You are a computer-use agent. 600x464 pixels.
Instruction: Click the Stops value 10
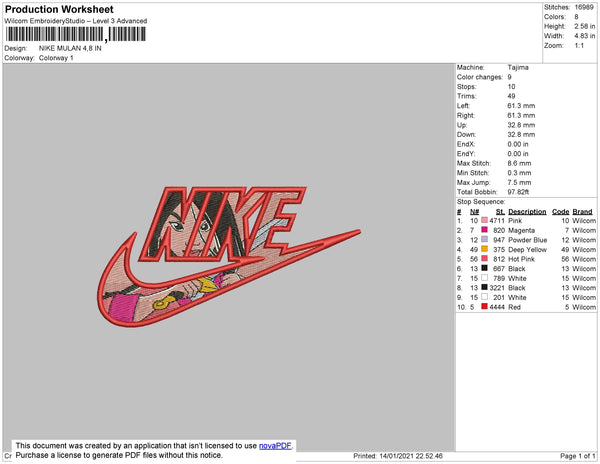pos(511,86)
